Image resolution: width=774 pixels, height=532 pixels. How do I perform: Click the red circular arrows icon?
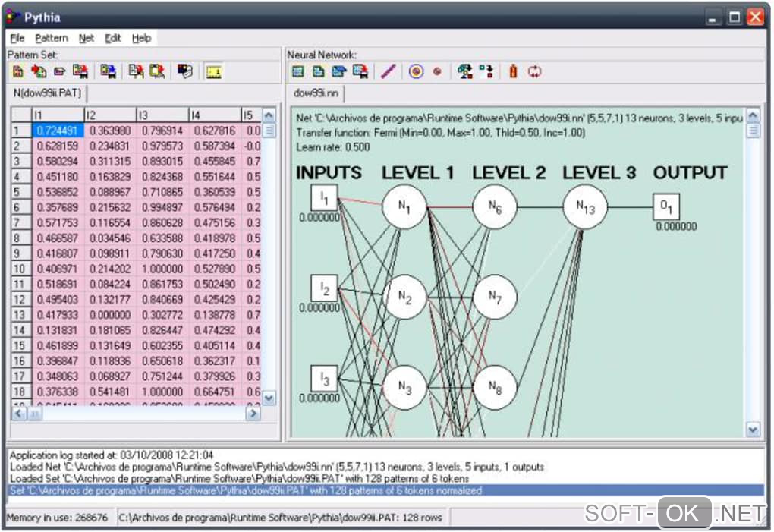pos(535,72)
